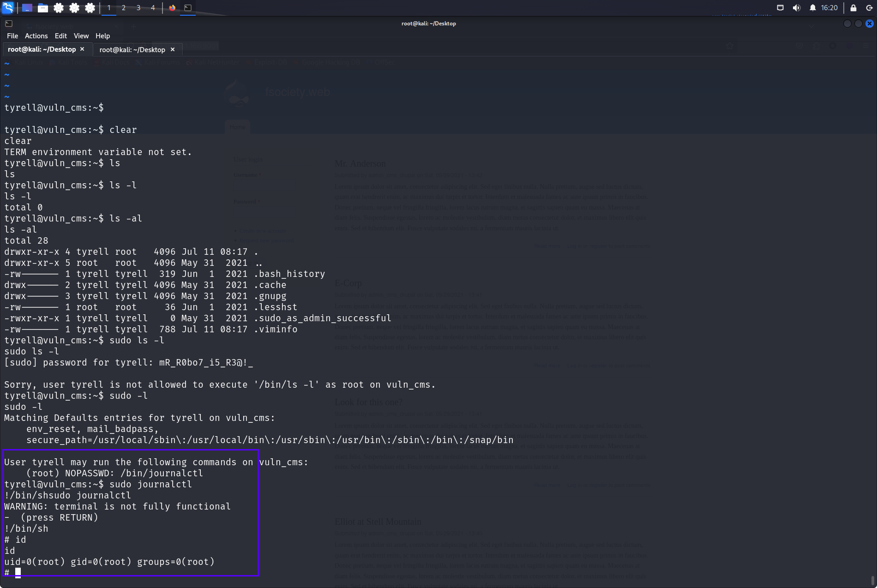The width and height of the screenshot is (877, 588).
Task: Switch to workspace 2
Action: [x=124, y=7]
